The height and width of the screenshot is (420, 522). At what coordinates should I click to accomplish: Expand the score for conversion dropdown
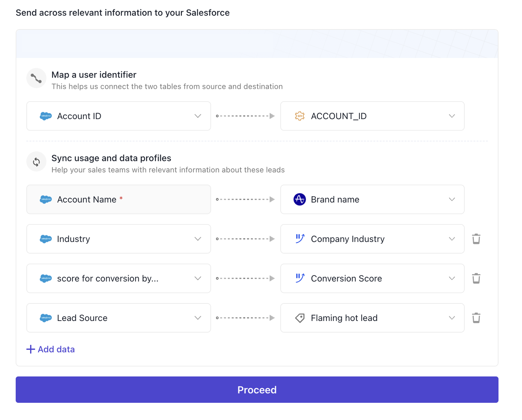coord(198,278)
